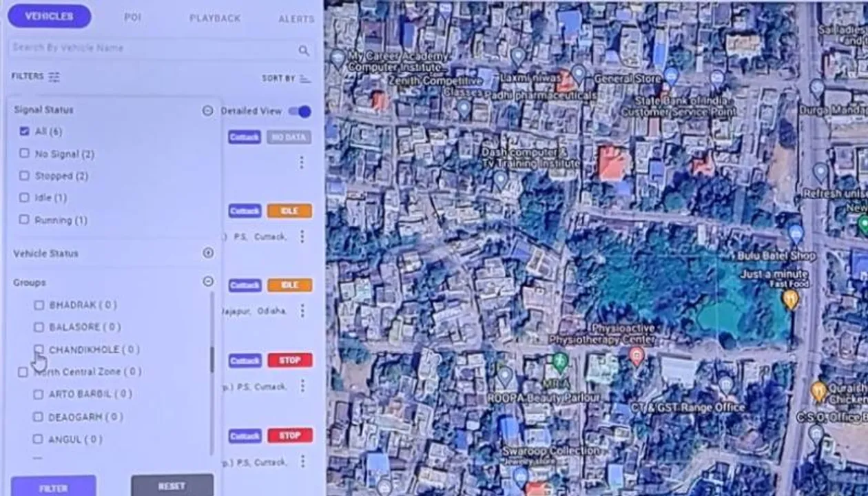Click the Just a Minute Fast Food pin

click(790, 299)
